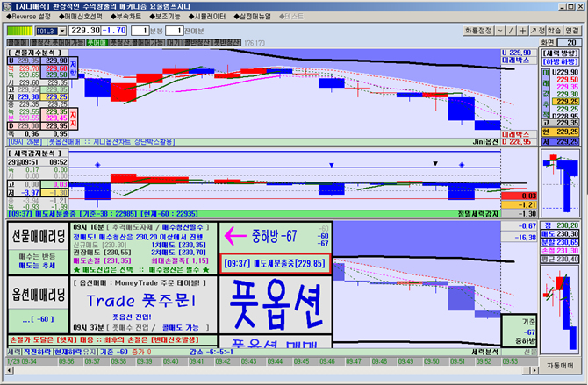Expand the 101L3 symbol dropdown

pyautogui.click(x=62, y=31)
